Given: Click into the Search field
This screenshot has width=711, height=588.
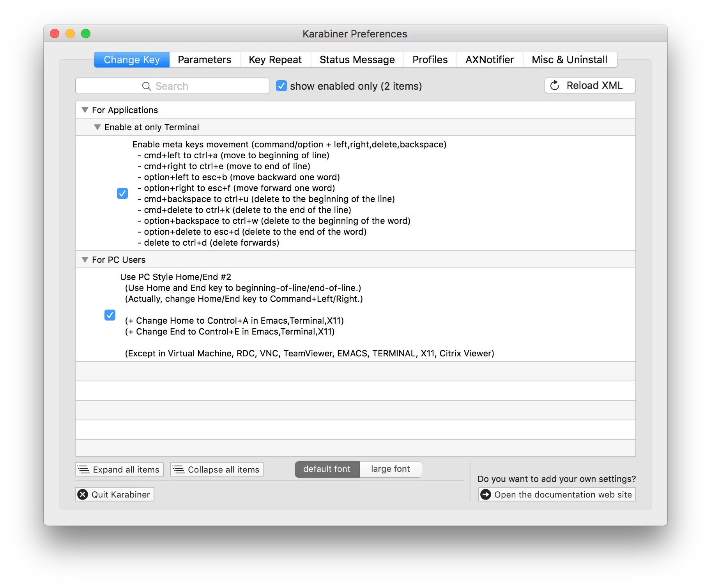Looking at the screenshot, I should click(172, 86).
